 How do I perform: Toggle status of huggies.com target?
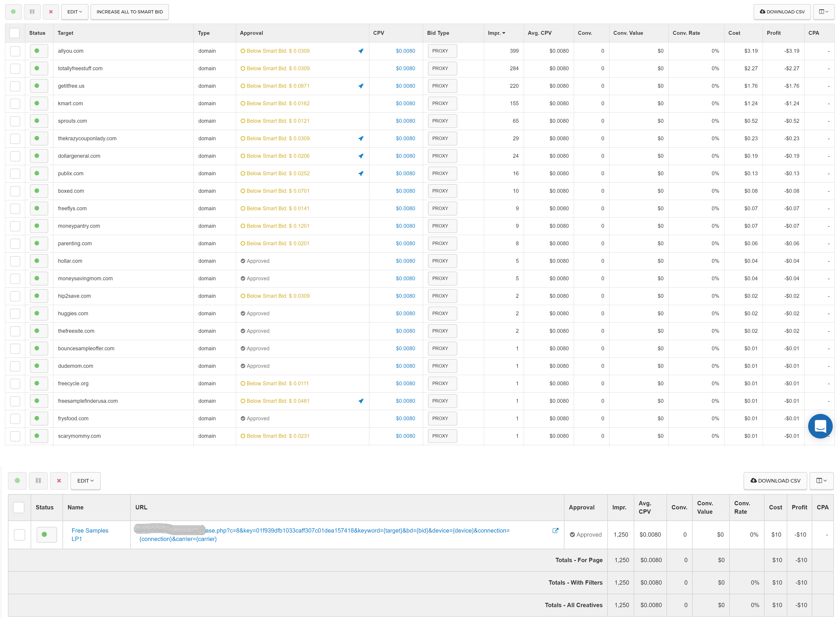(x=39, y=313)
